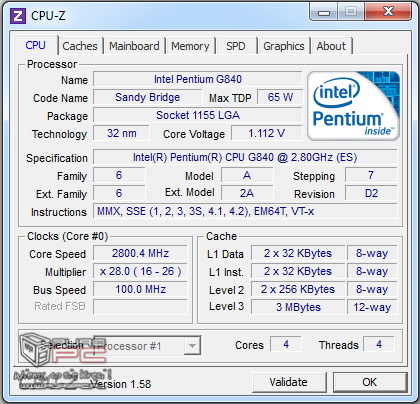Click the L1 Inst. size 2 x 32 KBytes

click(298, 271)
